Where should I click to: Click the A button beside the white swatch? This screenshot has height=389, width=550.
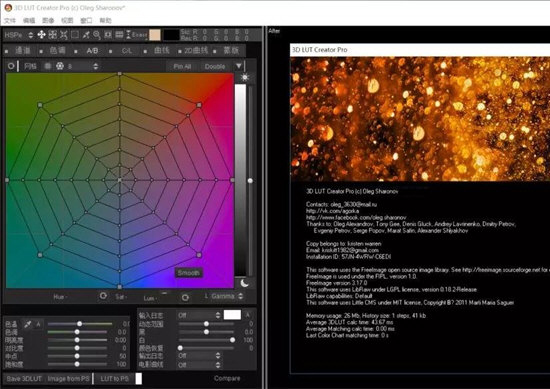pyautogui.click(x=248, y=315)
